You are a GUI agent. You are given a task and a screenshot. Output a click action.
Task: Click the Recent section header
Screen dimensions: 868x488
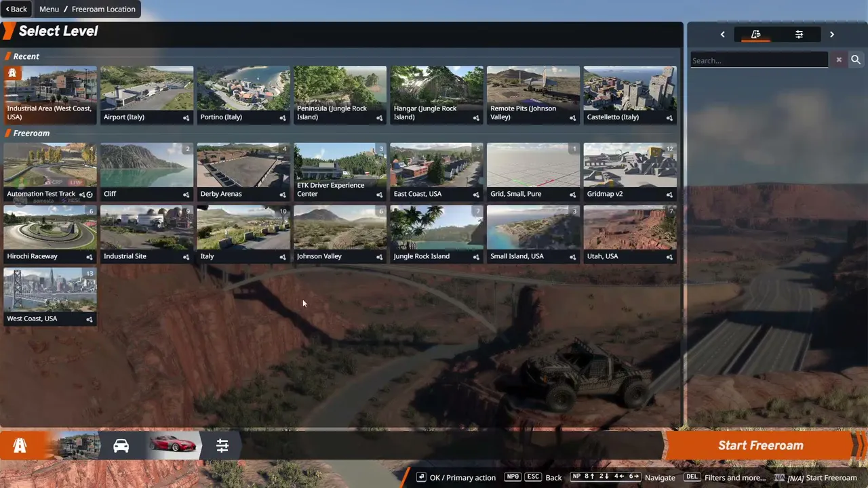[x=26, y=56]
